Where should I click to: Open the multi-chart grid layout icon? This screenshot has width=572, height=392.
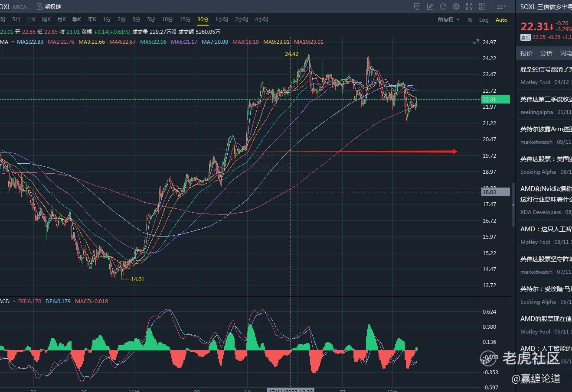[x=482, y=6]
